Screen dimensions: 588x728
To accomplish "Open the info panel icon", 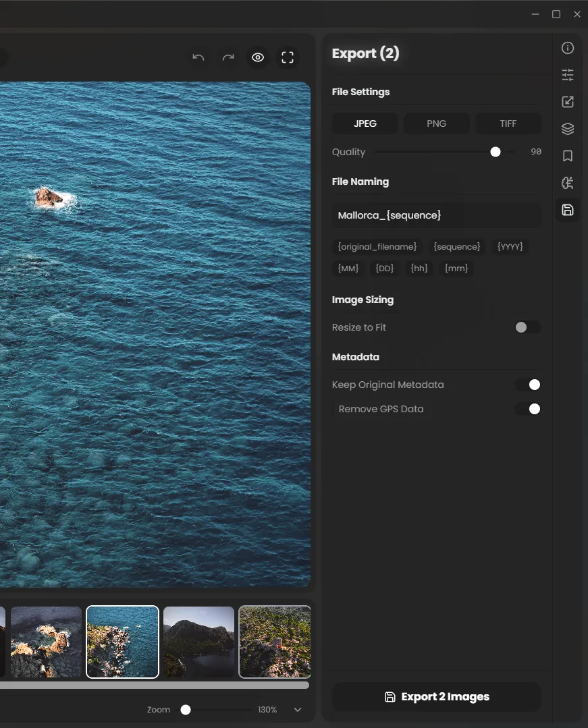I will pyautogui.click(x=568, y=48).
